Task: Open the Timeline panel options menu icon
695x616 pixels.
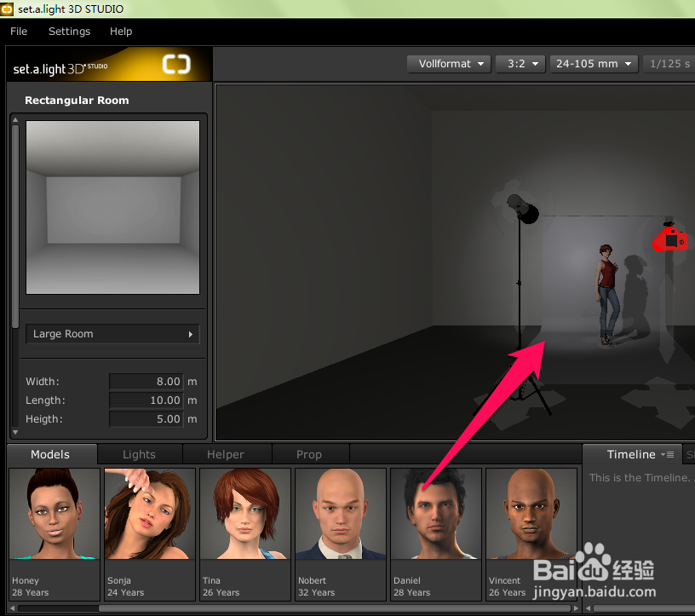Action: pyautogui.click(x=668, y=455)
